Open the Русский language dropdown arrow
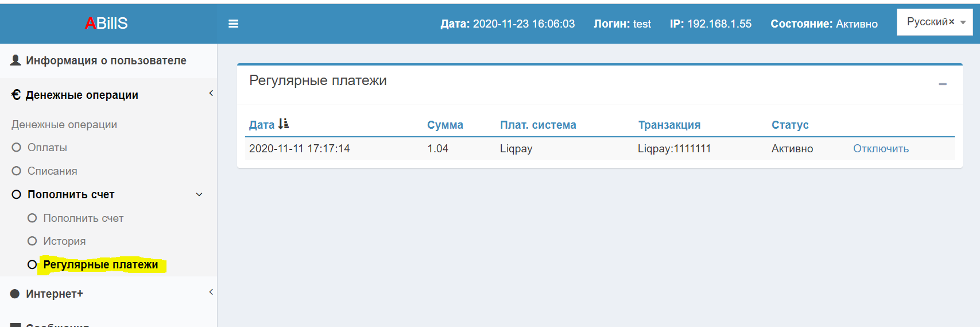This screenshot has width=980, height=327. point(963,22)
